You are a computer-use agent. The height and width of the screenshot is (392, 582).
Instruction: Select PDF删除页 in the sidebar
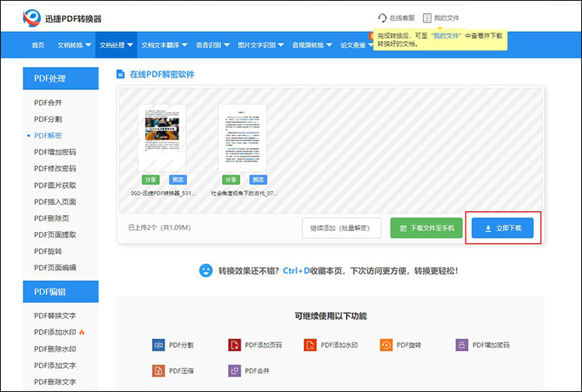[51, 218]
